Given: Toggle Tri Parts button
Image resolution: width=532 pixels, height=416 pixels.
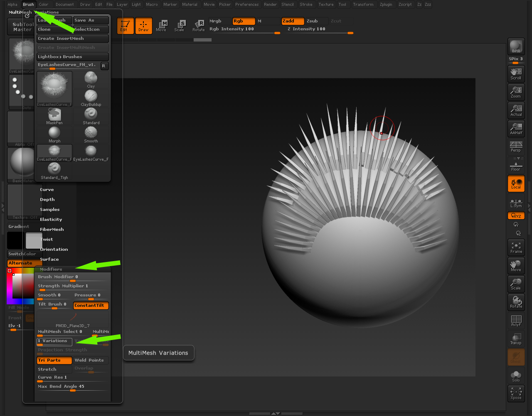Looking at the screenshot, I should pyautogui.click(x=54, y=360).
